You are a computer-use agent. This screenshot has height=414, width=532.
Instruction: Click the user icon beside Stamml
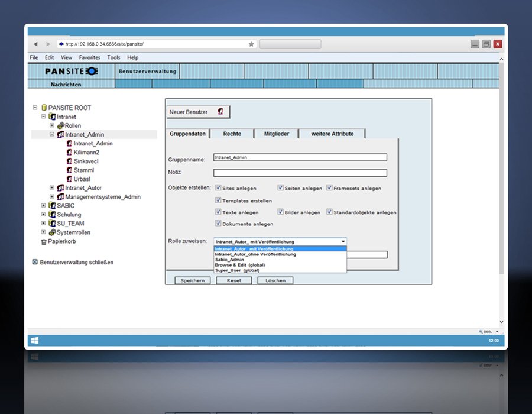pyautogui.click(x=69, y=170)
